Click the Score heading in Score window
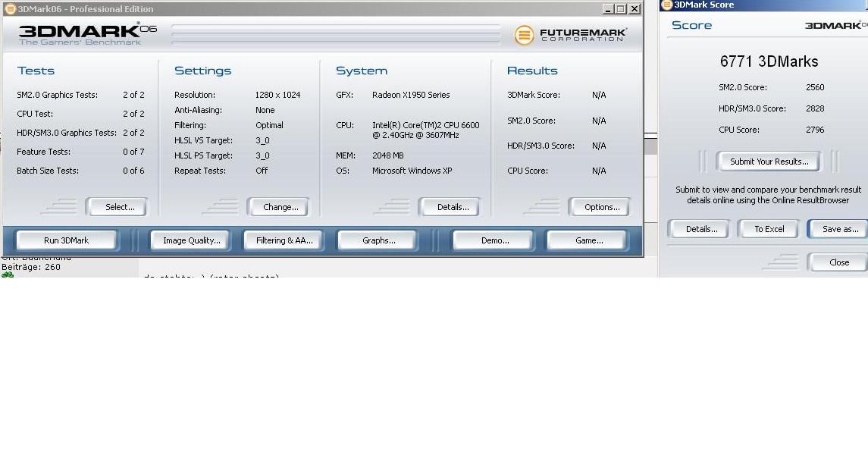Screen dimensions: 868x455 691,26
